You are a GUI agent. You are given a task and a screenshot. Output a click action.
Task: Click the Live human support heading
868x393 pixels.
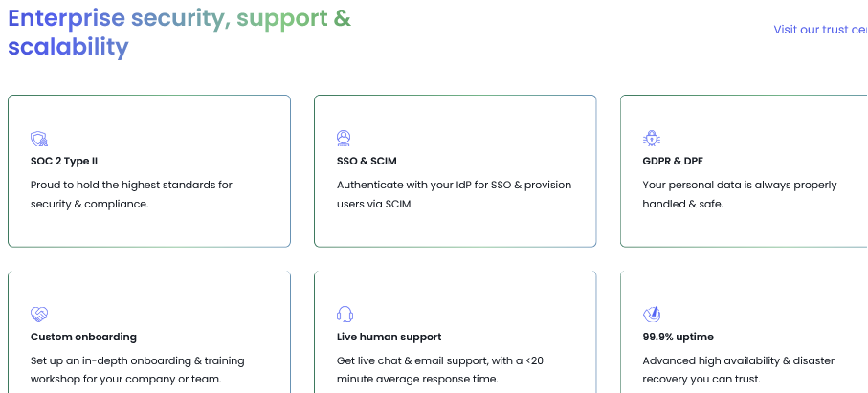pyautogui.click(x=389, y=337)
